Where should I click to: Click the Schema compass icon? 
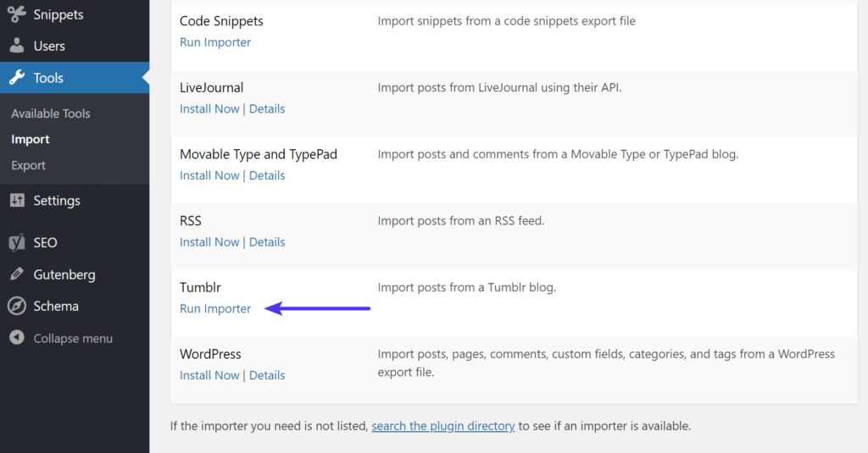[x=17, y=307]
